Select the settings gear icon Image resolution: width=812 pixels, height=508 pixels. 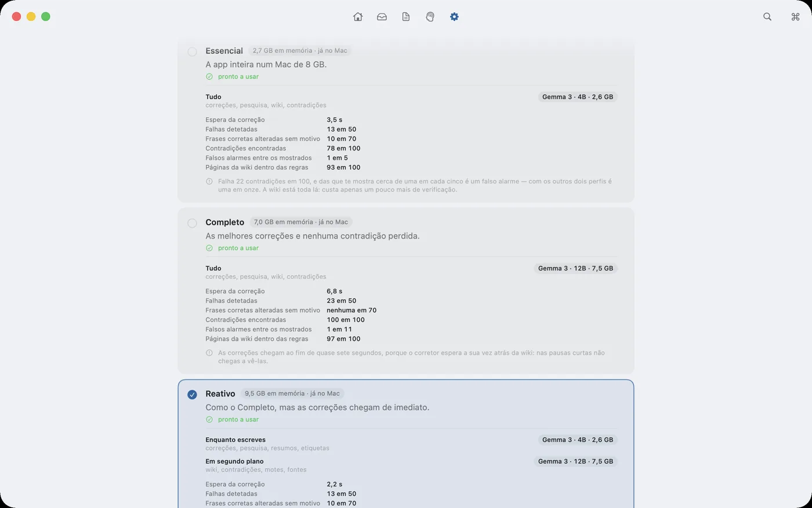pyautogui.click(x=454, y=17)
